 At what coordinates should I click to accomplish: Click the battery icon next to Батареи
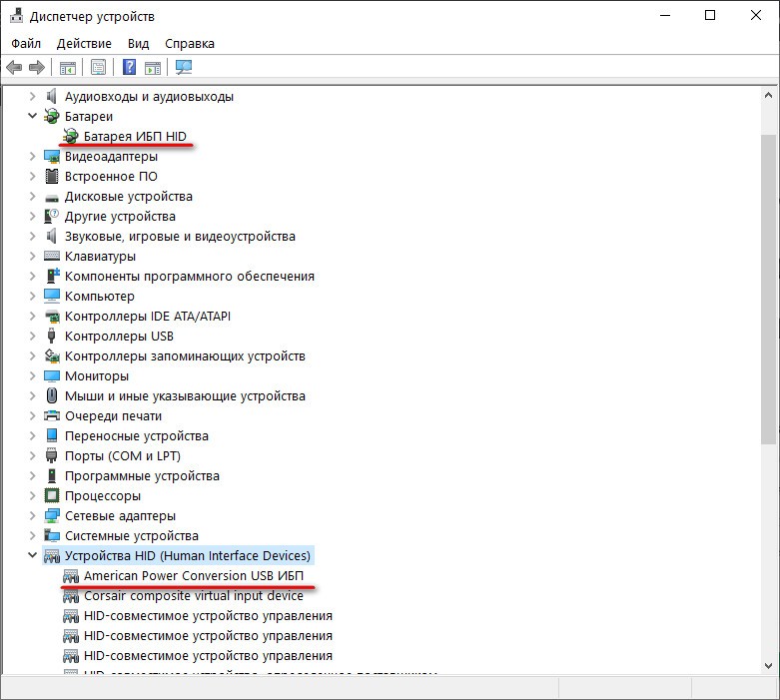[x=51, y=116]
